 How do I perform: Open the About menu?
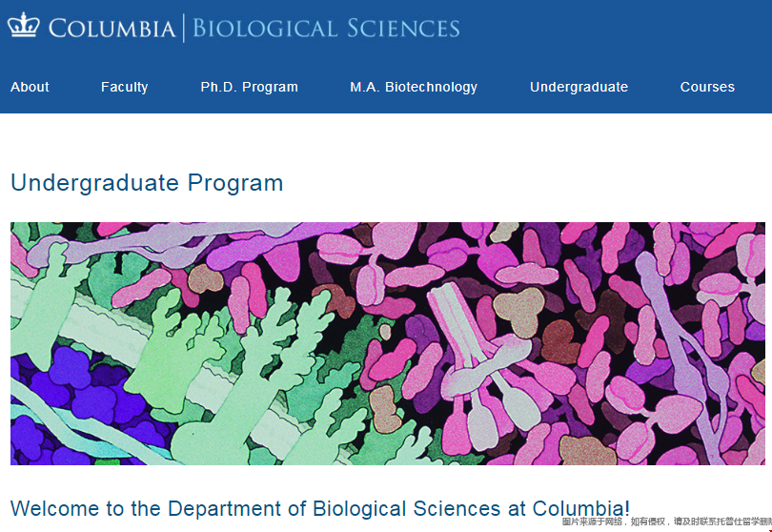[x=30, y=87]
